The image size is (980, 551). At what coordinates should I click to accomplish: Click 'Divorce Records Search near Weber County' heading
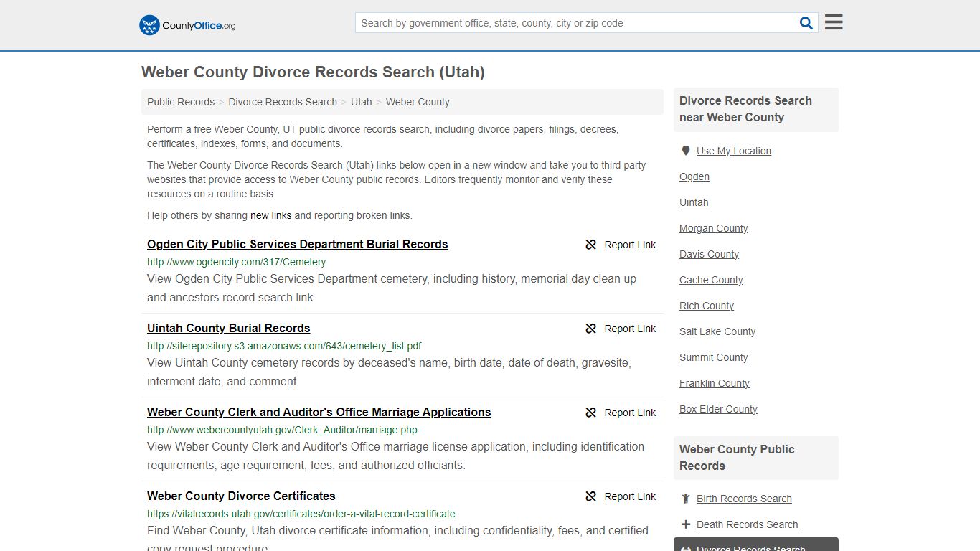coord(745,109)
